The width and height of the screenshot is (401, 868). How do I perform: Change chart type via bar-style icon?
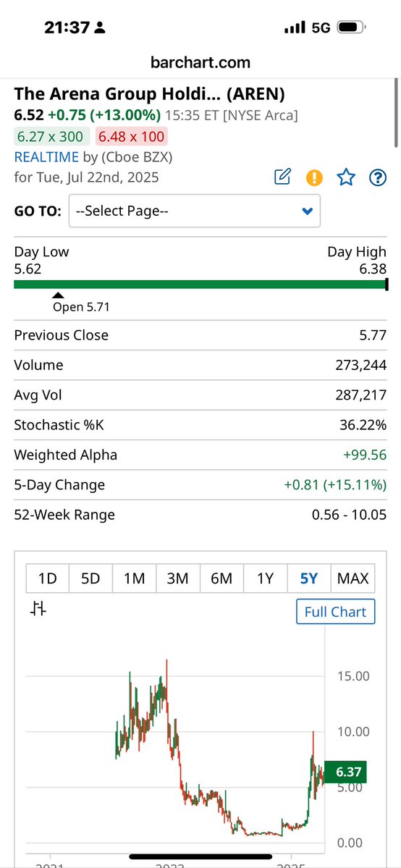click(x=38, y=608)
